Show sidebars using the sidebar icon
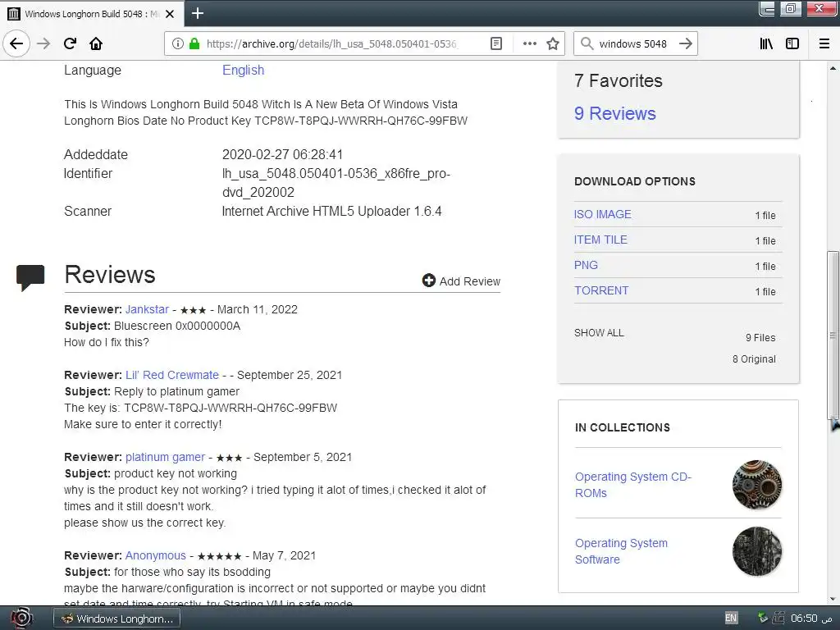 point(792,43)
